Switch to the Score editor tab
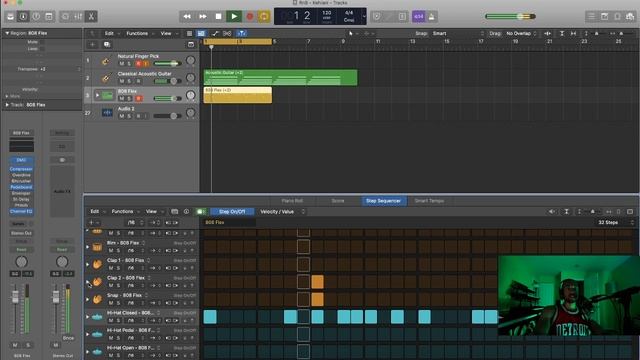This screenshot has height=360, width=640. [x=338, y=201]
